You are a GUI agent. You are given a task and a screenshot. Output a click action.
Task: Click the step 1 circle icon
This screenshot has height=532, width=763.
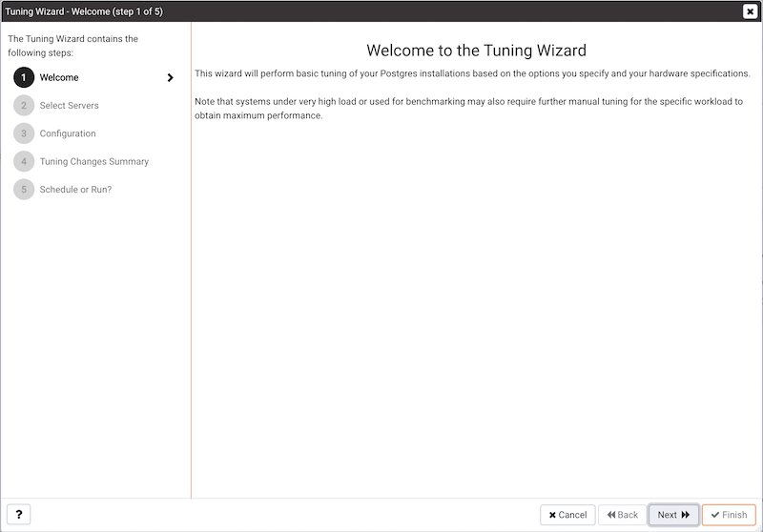[x=24, y=78]
